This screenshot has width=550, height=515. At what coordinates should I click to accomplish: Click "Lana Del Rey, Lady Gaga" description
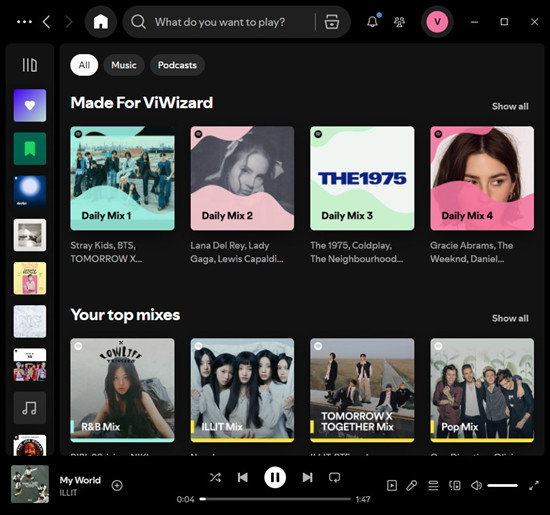coord(236,252)
